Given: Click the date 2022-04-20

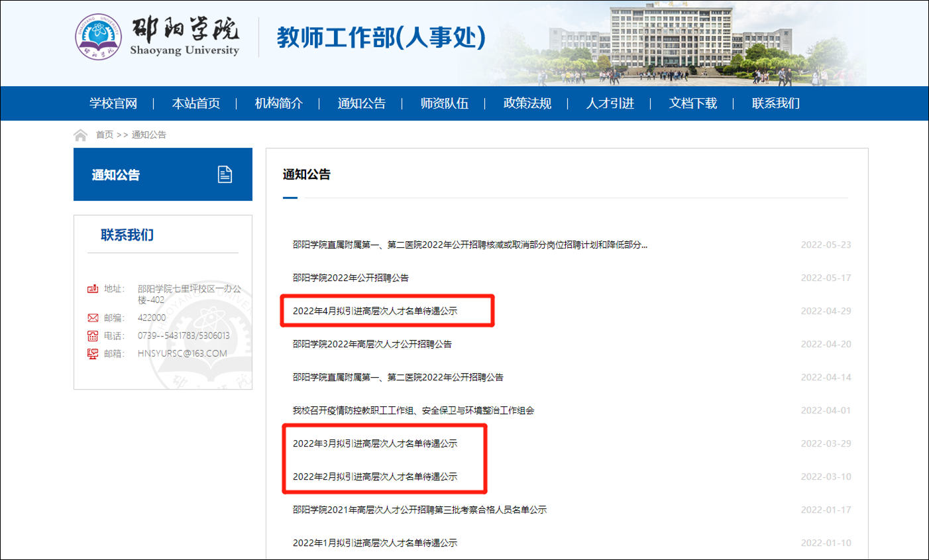Looking at the screenshot, I should [x=826, y=344].
